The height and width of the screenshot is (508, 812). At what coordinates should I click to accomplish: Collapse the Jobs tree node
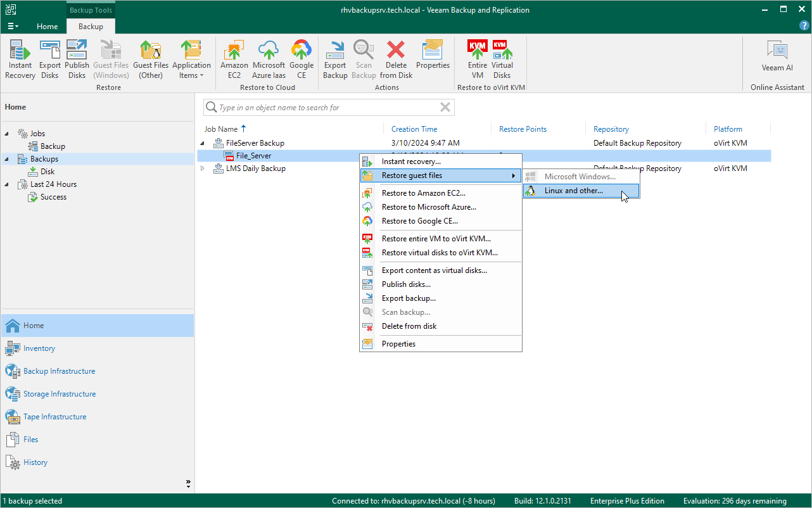(x=7, y=134)
